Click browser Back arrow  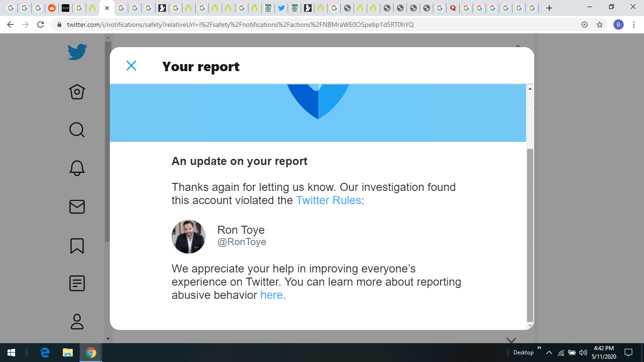pos(11,25)
